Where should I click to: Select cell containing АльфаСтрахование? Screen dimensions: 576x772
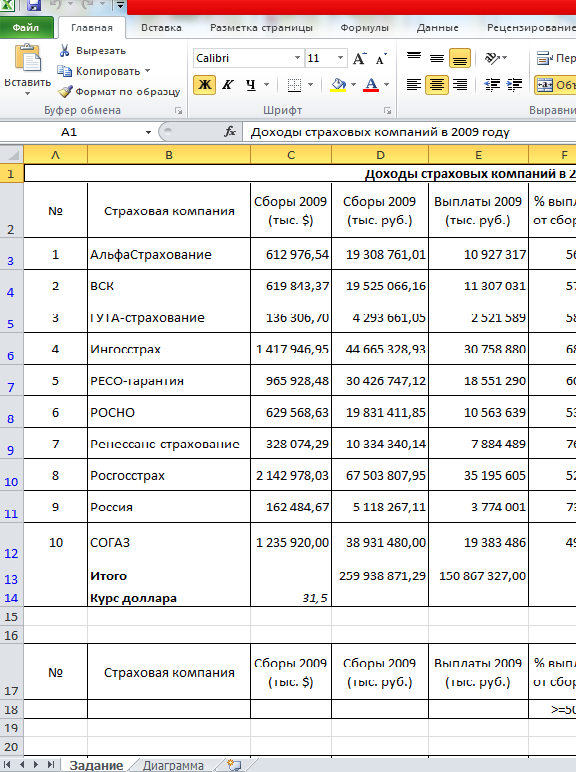click(169, 254)
